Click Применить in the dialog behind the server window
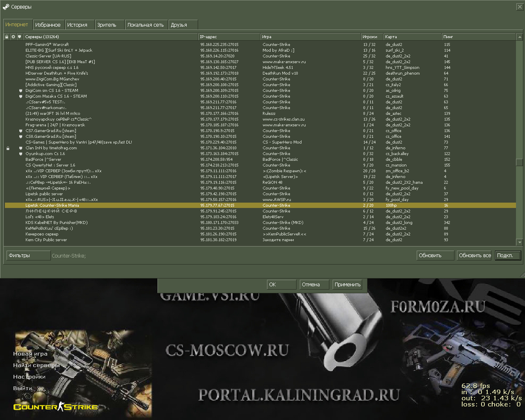 [x=347, y=284]
